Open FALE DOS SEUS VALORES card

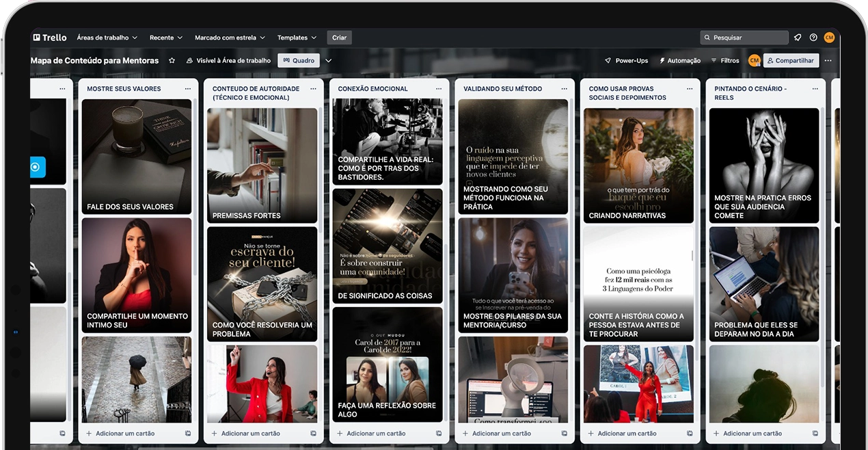pos(137,157)
